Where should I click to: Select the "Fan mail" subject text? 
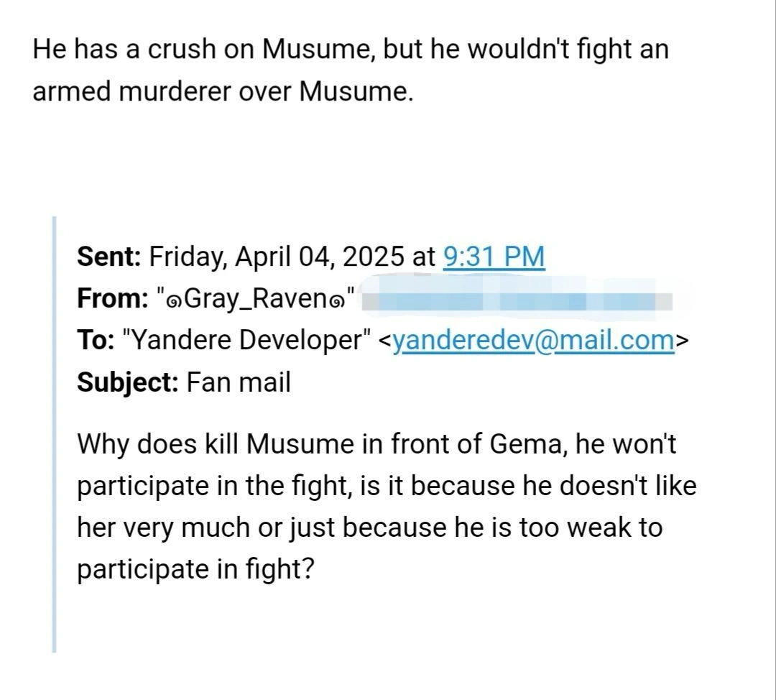[239, 382]
